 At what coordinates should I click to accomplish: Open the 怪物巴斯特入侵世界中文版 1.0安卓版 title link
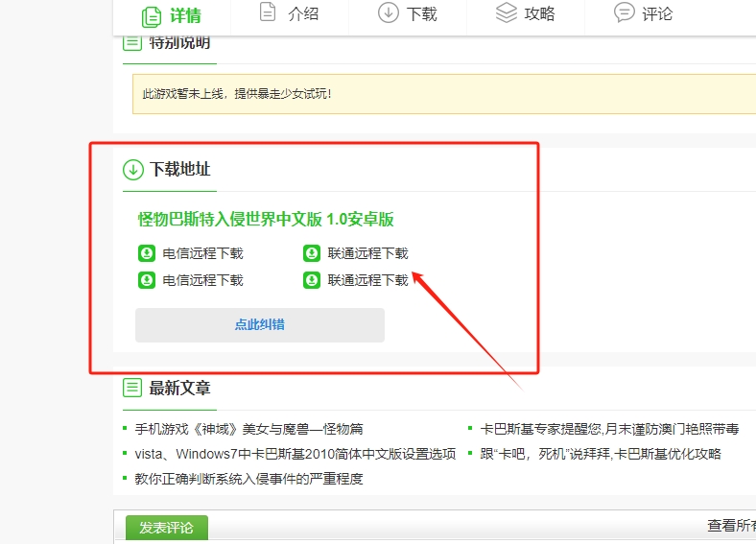point(266,220)
